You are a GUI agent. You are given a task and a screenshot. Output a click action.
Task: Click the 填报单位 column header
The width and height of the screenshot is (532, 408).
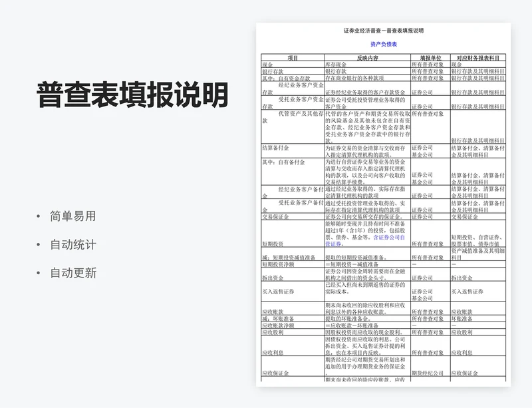pyautogui.click(x=430, y=58)
